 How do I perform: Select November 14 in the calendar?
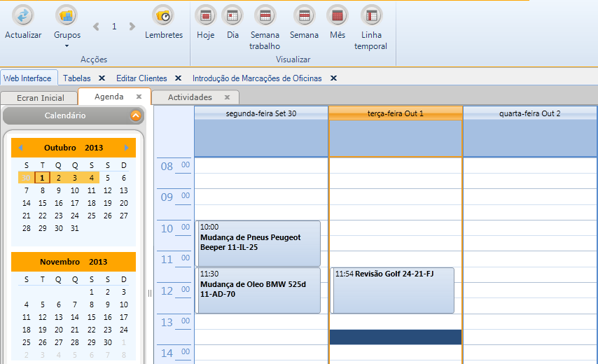point(75,317)
